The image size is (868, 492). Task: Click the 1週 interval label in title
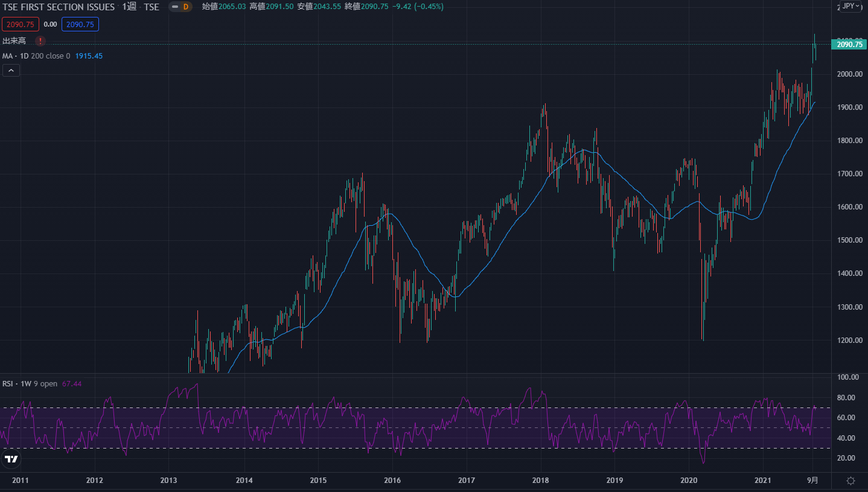(x=129, y=7)
